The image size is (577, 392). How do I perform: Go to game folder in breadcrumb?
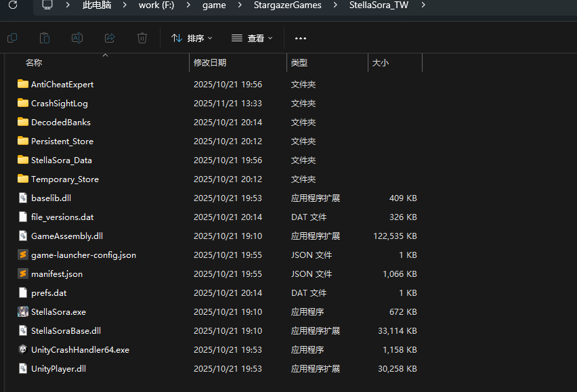click(214, 5)
